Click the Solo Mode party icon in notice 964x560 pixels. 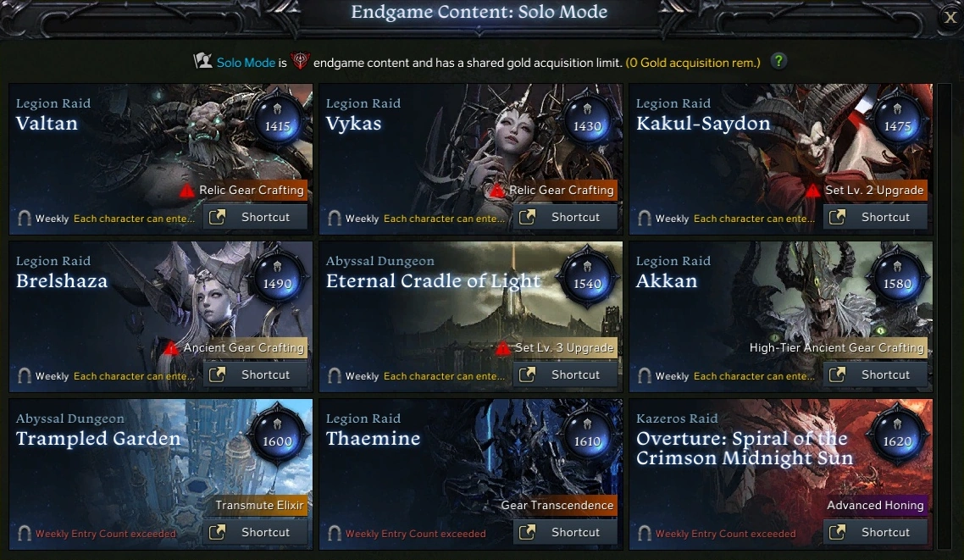203,62
